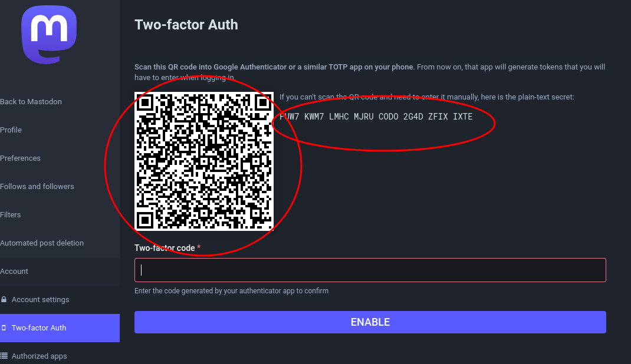Focus the Two-factor code input field

click(x=370, y=270)
